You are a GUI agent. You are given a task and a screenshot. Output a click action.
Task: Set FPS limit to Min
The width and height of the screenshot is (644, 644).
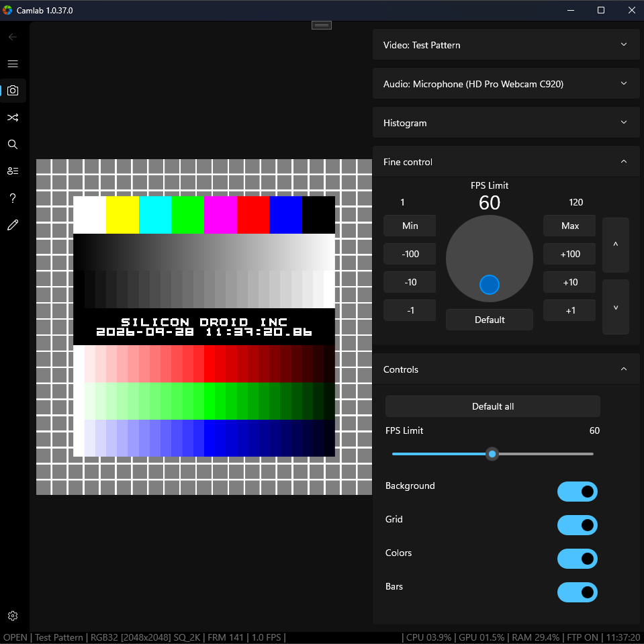(410, 226)
